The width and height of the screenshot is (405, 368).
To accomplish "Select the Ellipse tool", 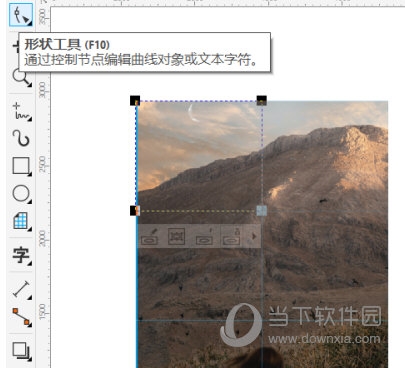I will pyautogui.click(x=22, y=194).
